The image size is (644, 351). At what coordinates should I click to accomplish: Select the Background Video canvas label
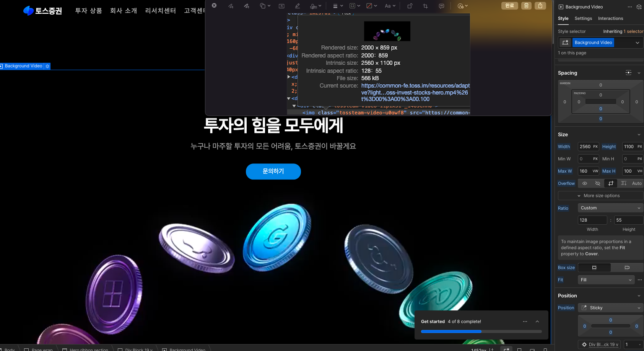(23, 66)
